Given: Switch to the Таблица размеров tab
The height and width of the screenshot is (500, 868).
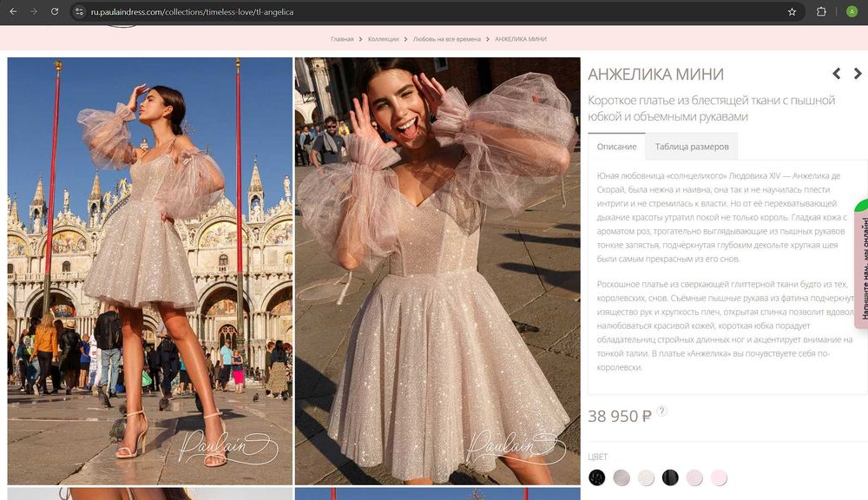Looking at the screenshot, I should pyautogui.click(x=692, y=147).
